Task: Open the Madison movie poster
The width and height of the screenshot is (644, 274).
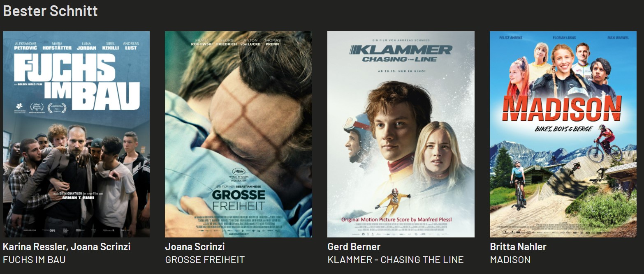Action: [563, 134]
